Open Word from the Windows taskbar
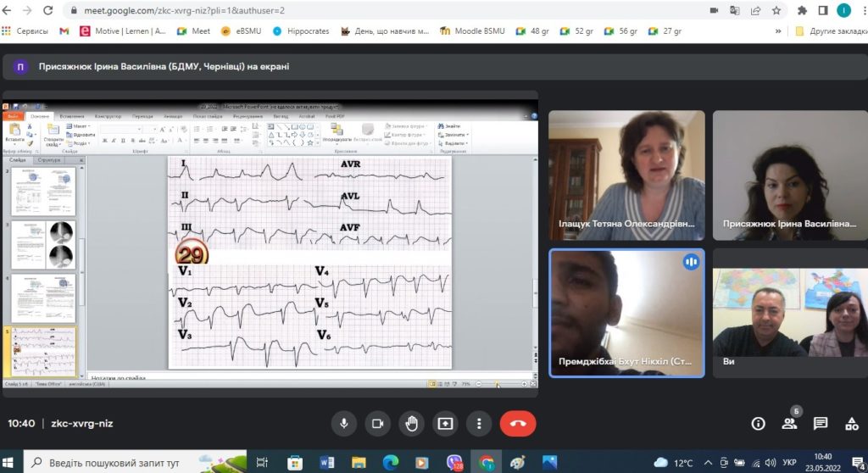 pos(327,462)
